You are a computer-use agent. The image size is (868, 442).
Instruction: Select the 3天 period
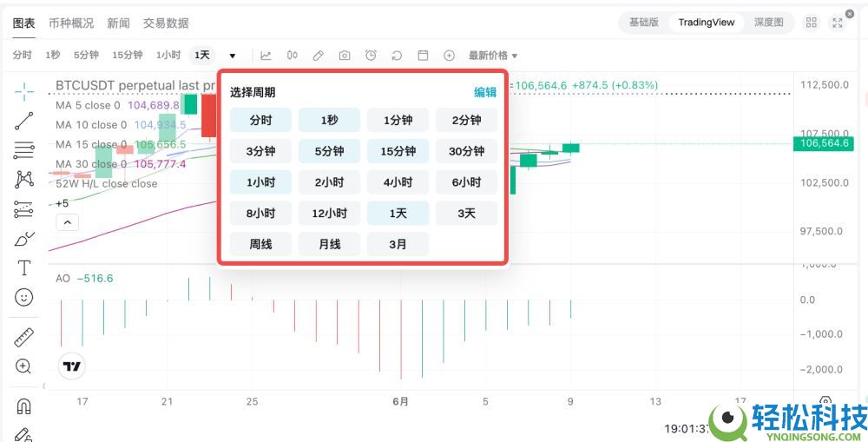click(x=467, y=214)
